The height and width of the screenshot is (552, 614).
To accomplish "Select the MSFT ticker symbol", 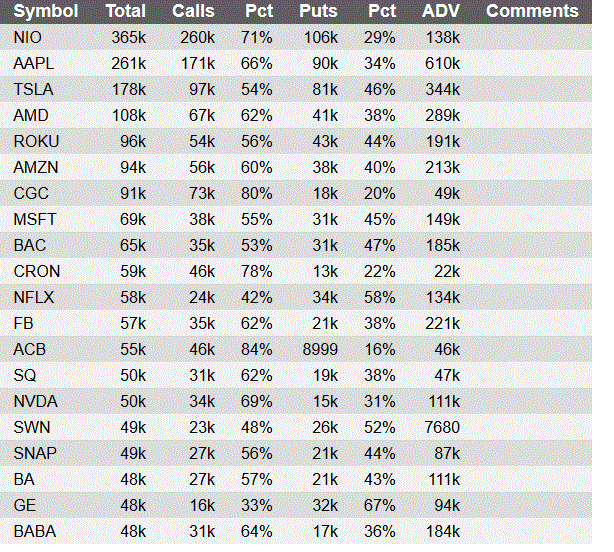I will click(35, 219).
